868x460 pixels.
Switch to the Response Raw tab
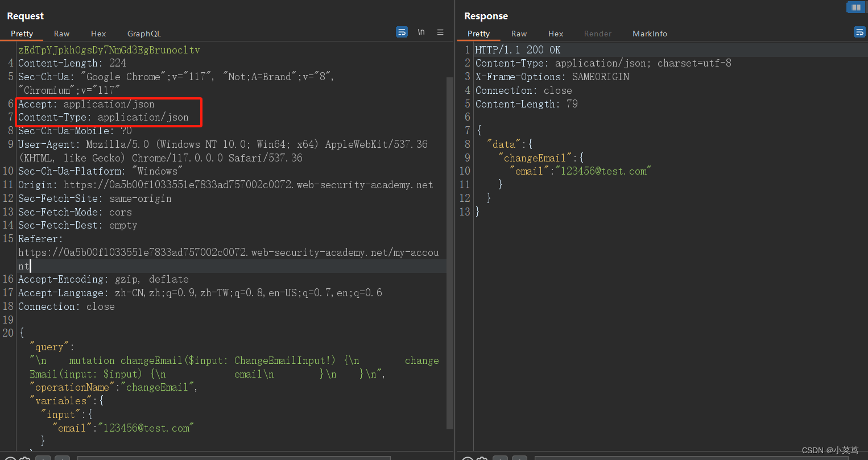519,34
